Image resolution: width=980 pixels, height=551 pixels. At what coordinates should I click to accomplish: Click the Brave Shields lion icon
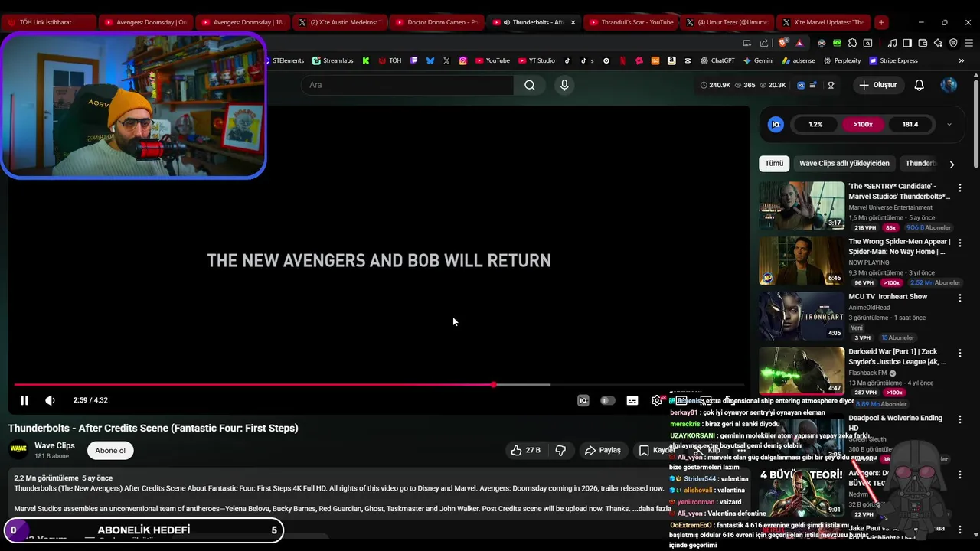click(x=782, y=43)
